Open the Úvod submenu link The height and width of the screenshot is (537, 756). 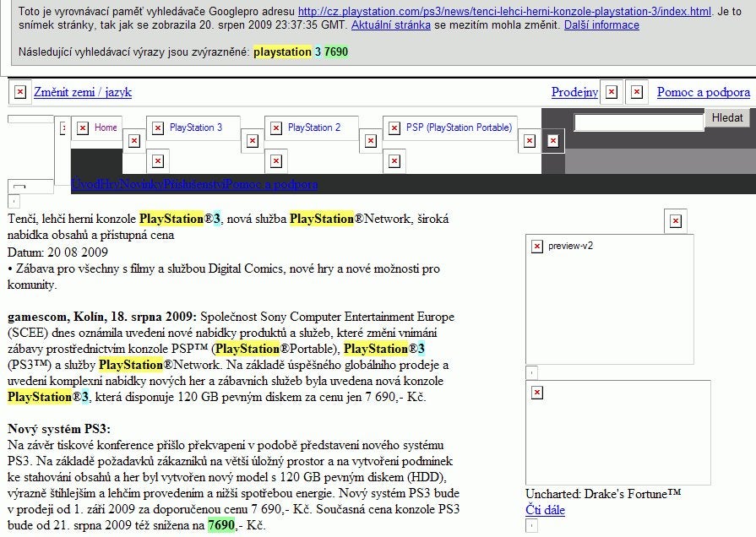click(x=85, y=184)
